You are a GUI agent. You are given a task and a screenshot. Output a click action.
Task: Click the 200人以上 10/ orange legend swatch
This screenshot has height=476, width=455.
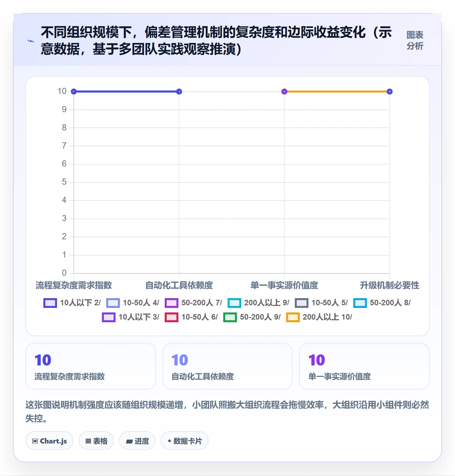pos(292,317)
